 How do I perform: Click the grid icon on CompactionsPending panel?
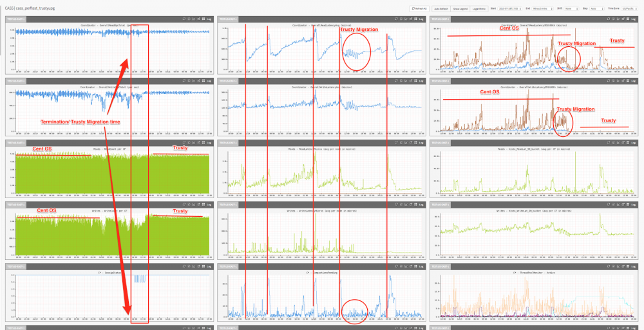tap(415, 266)
